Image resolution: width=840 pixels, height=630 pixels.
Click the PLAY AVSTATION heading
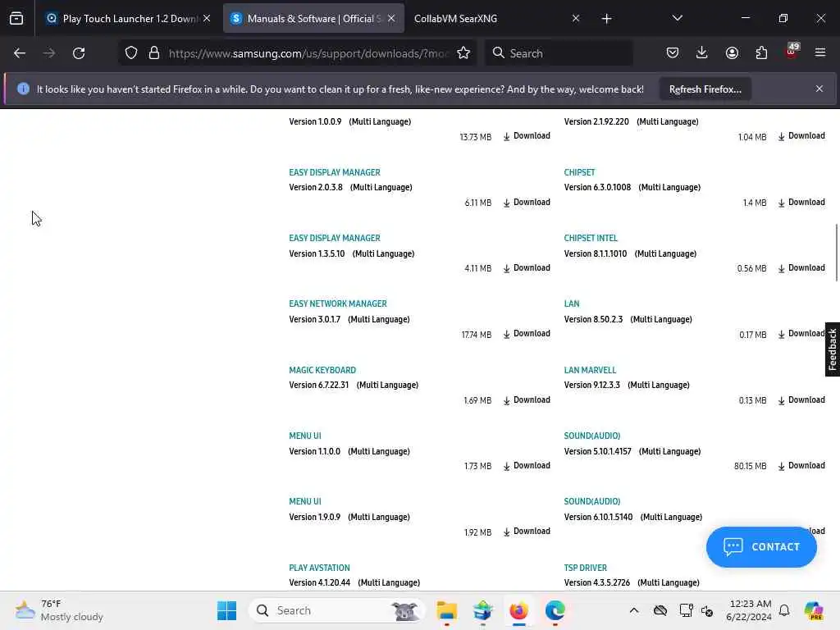click(x=319, y=568)
